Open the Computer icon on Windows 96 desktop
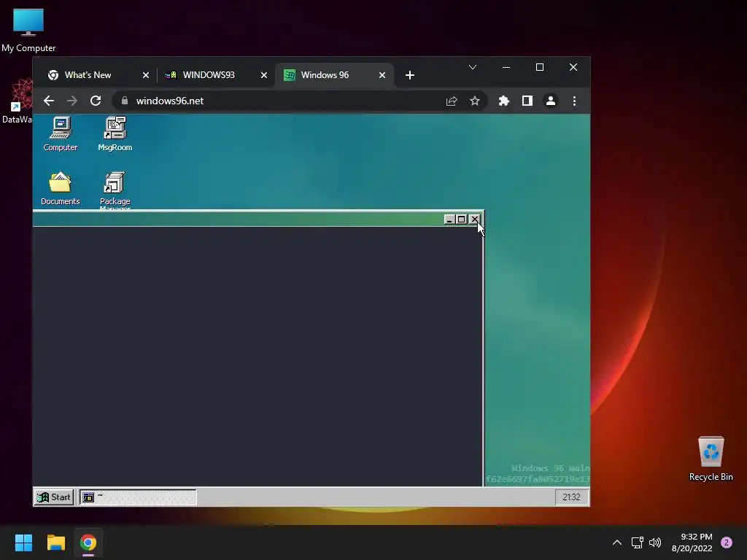Viewport: 747px width, 560px height. click(60, 134)
